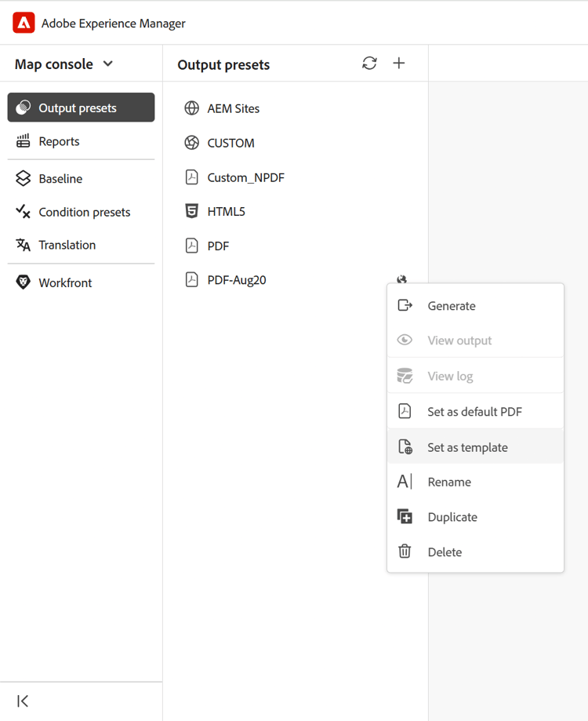Select Output presets in the left sidebar

point(81,107)
